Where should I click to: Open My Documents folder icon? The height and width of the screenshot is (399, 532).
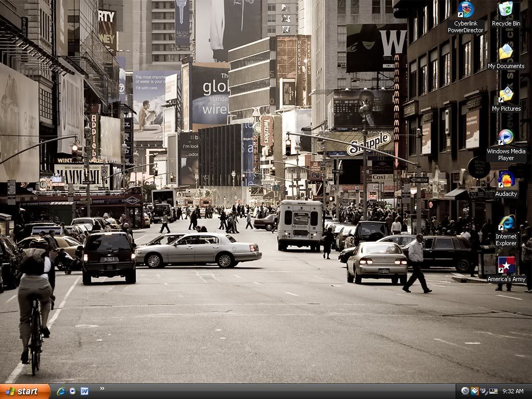coord(506,56)
